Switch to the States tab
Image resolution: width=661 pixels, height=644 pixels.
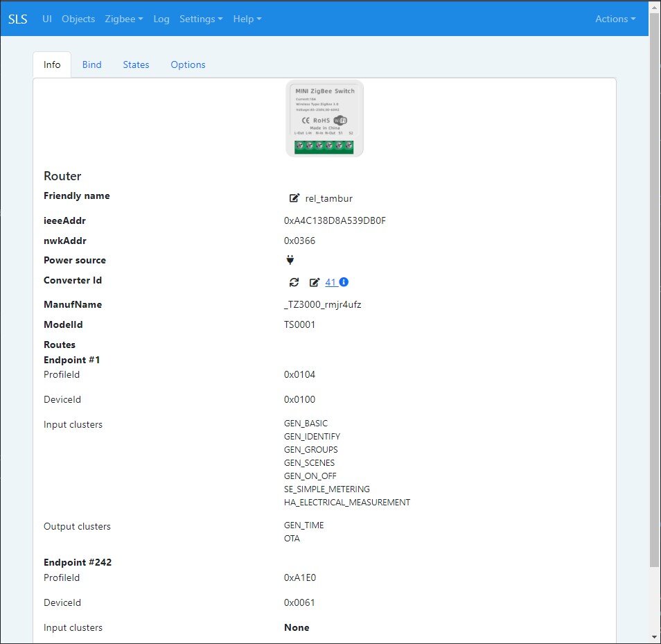pos(136,64)
